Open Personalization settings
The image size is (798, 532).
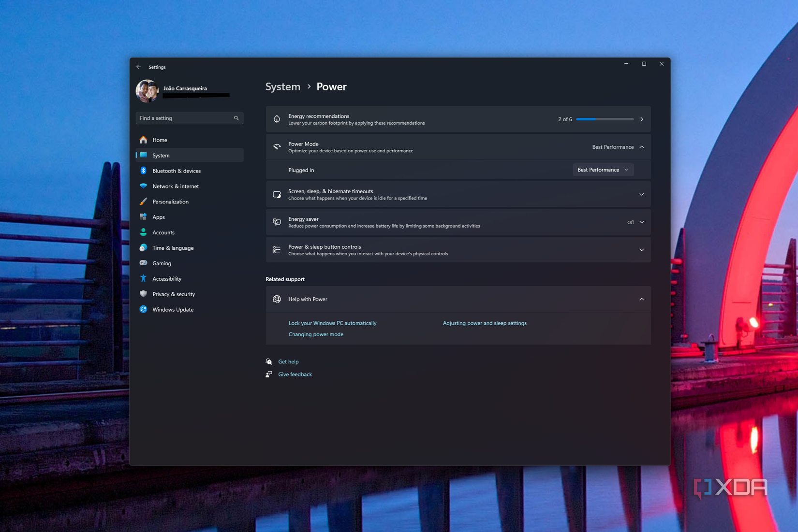click(170, 201)
